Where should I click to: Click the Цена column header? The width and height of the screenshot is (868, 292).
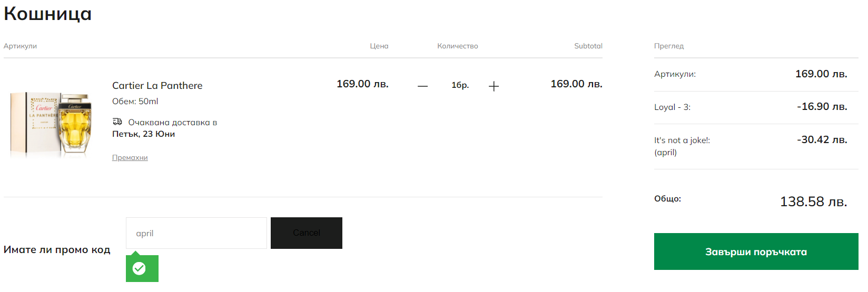(379, 46)
